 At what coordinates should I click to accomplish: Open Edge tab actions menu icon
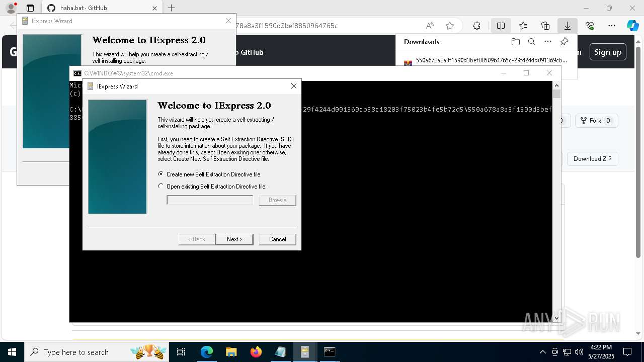pos(30,8)
